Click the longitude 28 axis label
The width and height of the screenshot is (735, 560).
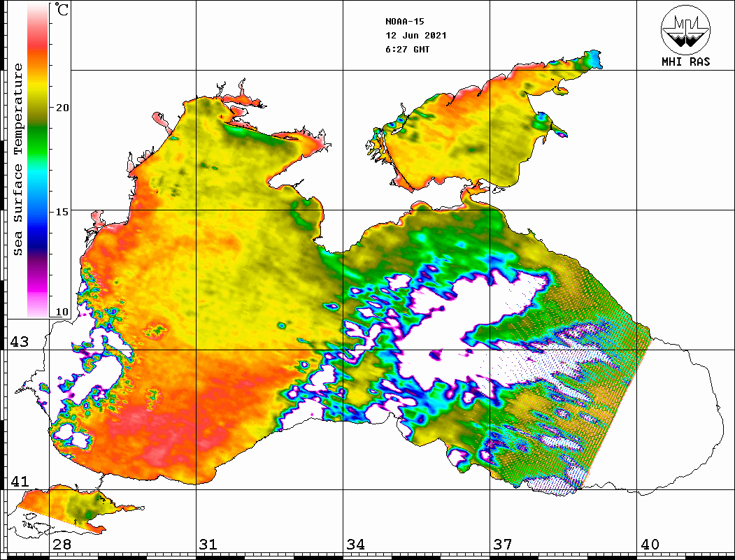point(62,545)
